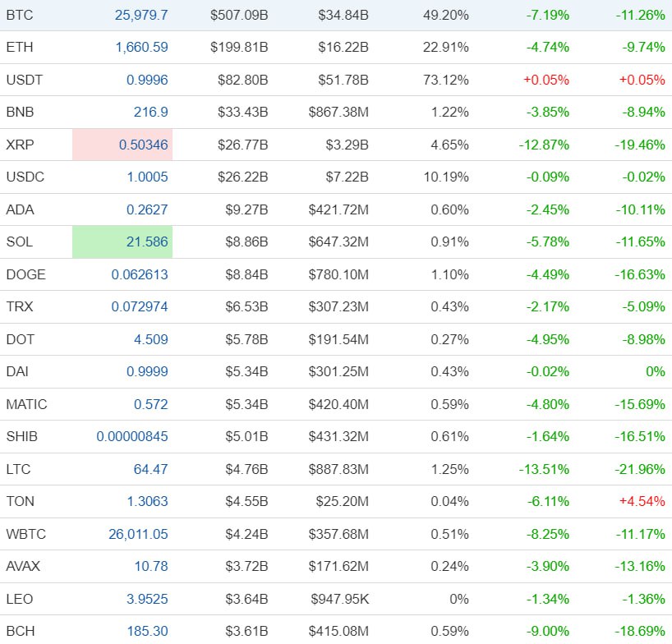Click LTC market cap $4.76B
Viewport: 672px width, 644px height.
point(246,470)
